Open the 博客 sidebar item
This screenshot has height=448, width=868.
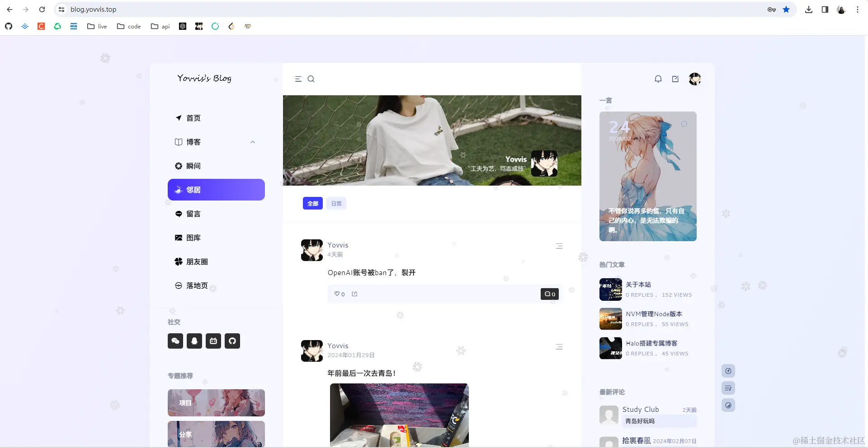[216, 142]
